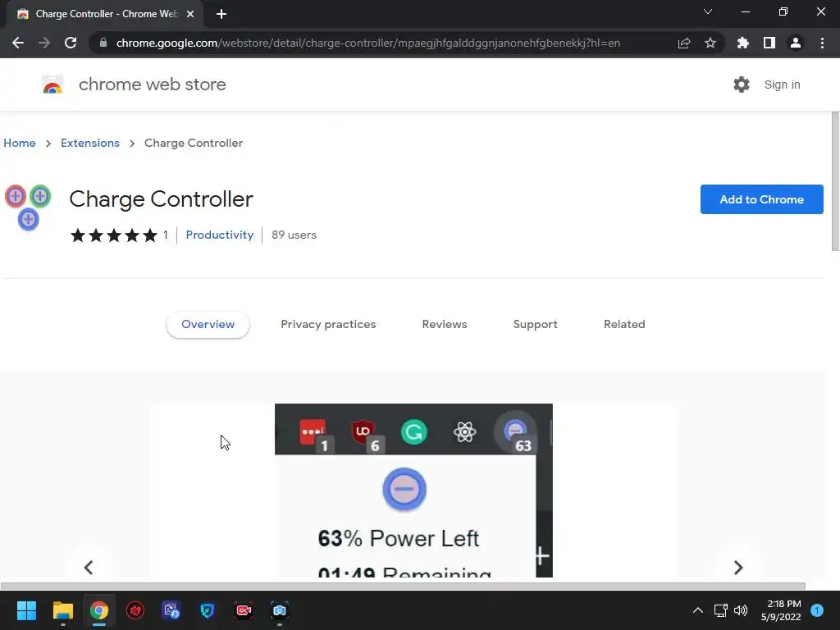This screenshot has height=630, width=840.
Task: Open File Explorer from taskbar
Action: point(62,610)
